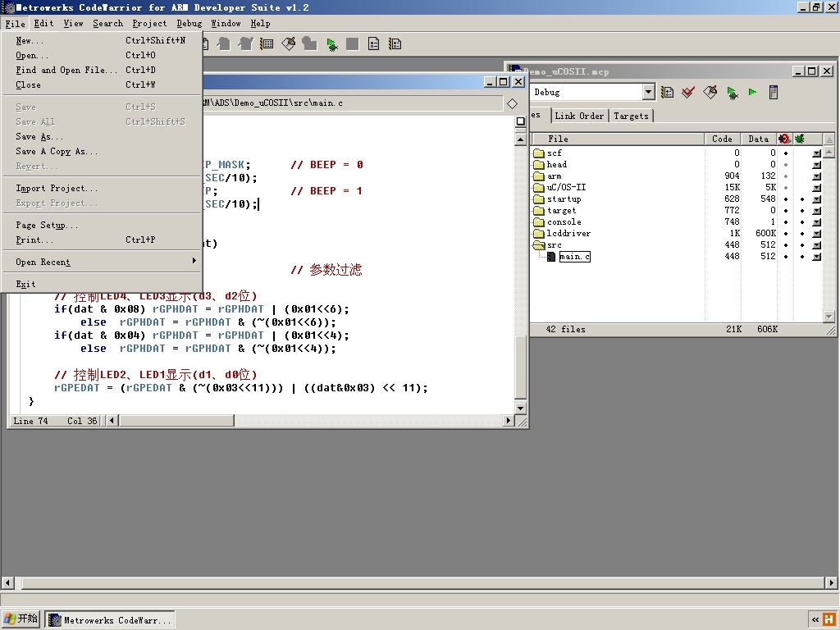Open the Debug target dropdown
Image resolution: width=840 pixels, height=630 pixels.
(648, 92)
